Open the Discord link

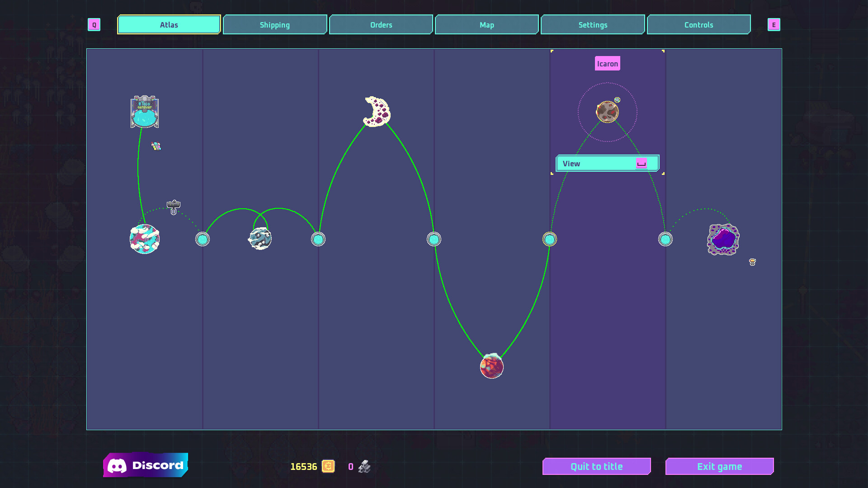tap(146, 465)
